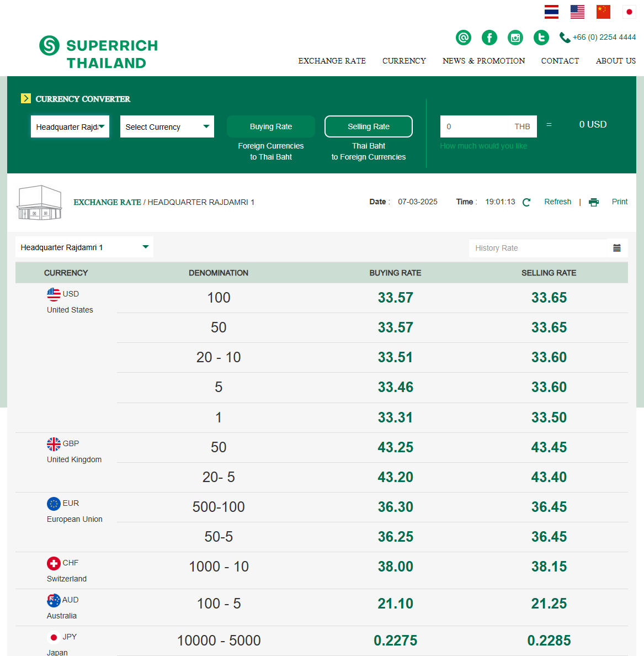This screenshot has height=656, width=644.
Task: Click the printer icon
Action: (x=594, y=202)
